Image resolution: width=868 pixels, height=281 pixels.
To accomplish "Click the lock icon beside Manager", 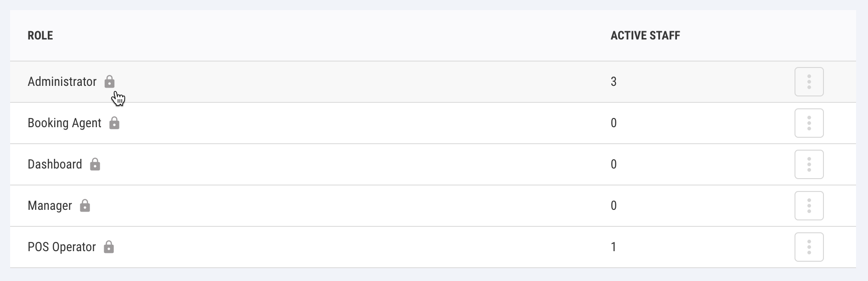I will tap(85, 206).
